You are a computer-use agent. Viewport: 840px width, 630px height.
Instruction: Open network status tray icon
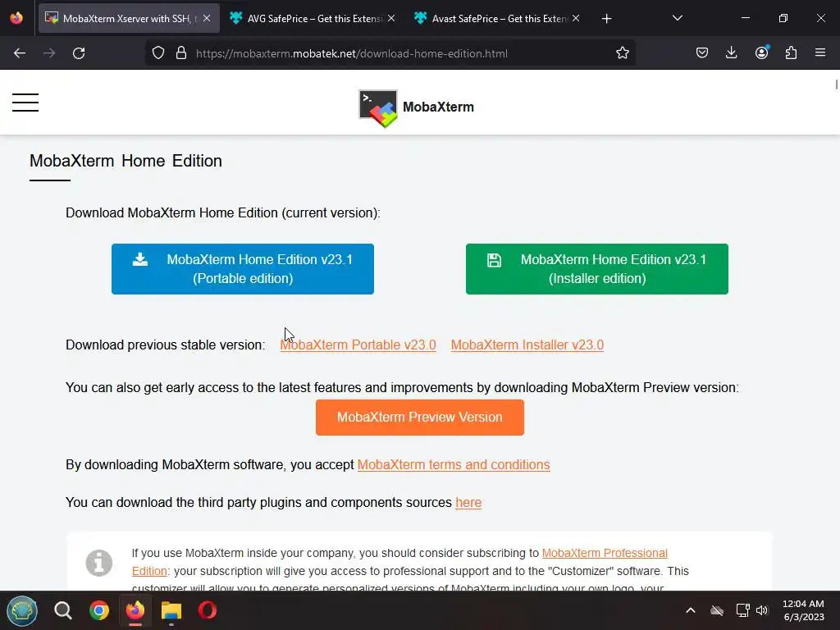[x=742, y=610]
